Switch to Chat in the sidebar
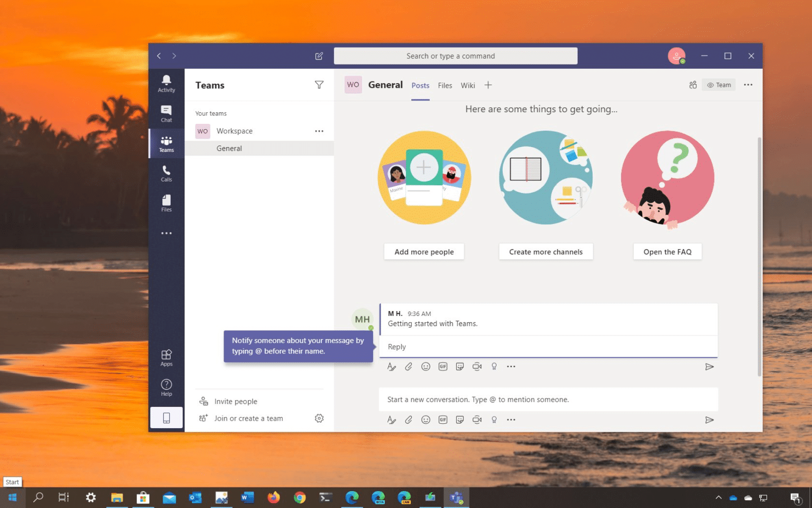Screen dimensions: 812x508 coord(166,112)
